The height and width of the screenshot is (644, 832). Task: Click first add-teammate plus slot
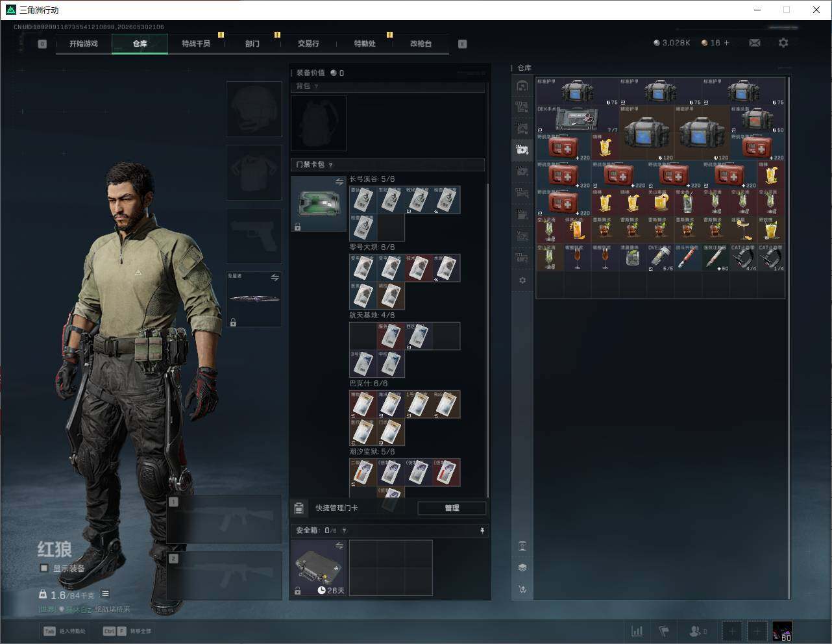pos(732,631)
